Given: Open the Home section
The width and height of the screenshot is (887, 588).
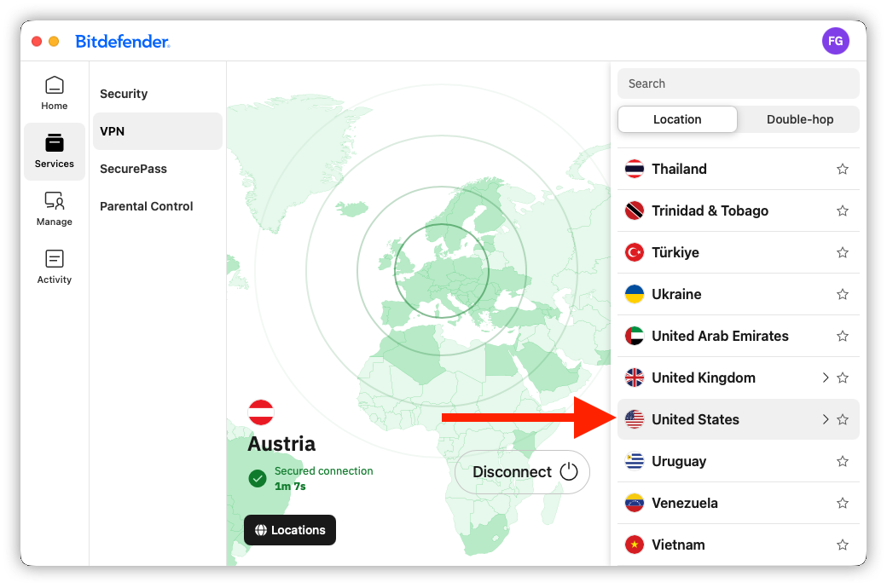Looking at the screenshot, I should coord(55,93).
